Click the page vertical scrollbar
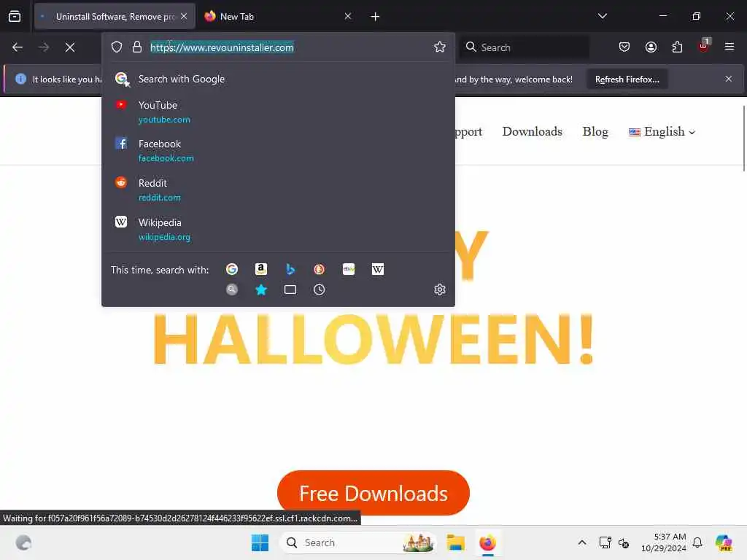The height and width of the screenshot is (560, 747). [x=743, y=138]
